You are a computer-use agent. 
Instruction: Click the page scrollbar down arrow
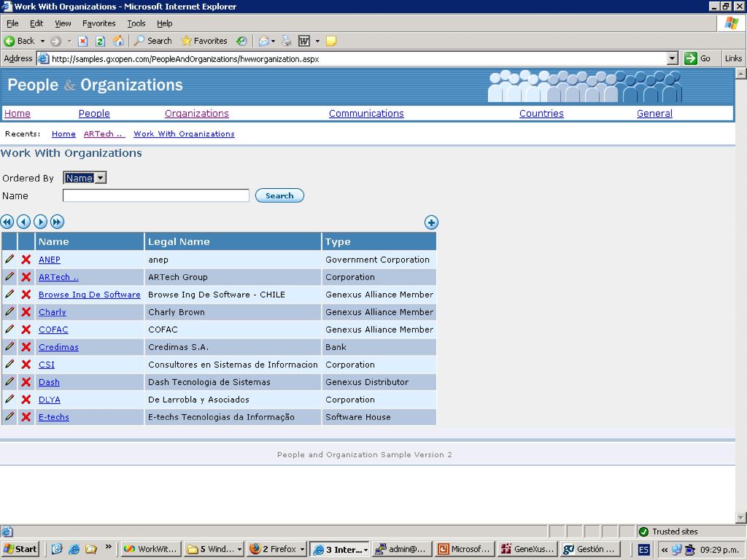pos(741,517)
